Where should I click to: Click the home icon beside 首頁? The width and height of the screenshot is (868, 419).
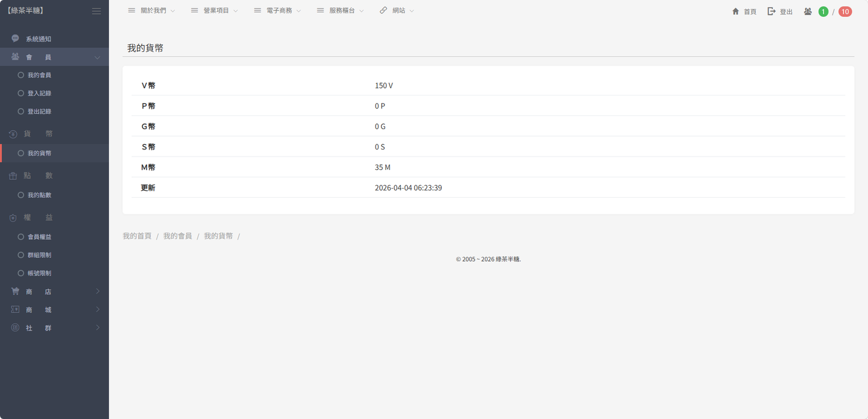tap(735, 11)
